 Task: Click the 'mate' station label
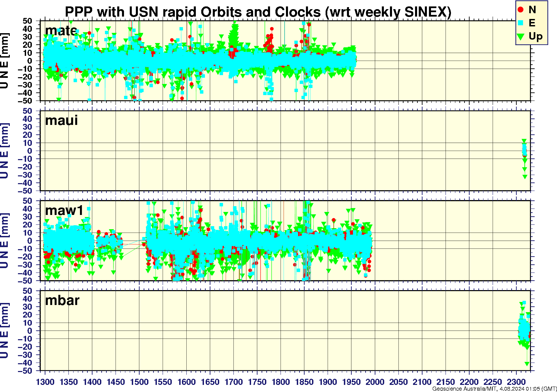click(61, 30)
